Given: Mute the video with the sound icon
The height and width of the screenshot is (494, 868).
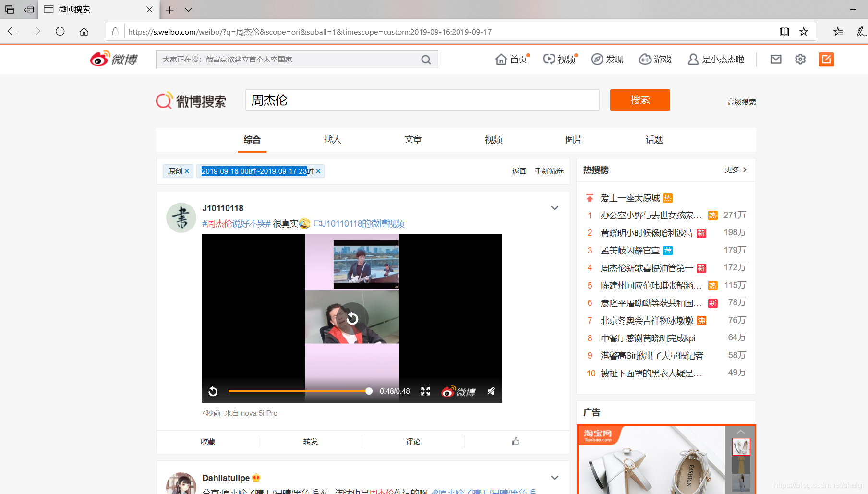Looking at the screenshot, I should pos(491,391).
